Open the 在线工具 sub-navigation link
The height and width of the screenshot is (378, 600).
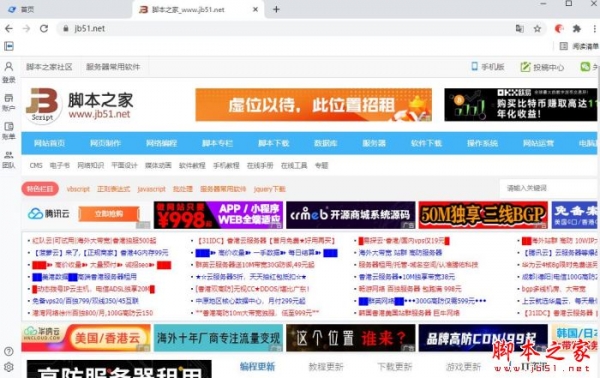pos(294,165)
